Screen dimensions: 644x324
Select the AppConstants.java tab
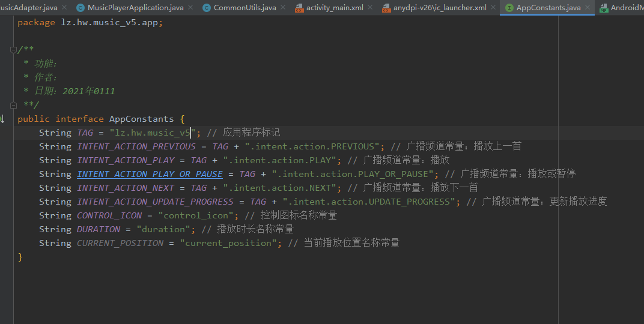(548, 7)
